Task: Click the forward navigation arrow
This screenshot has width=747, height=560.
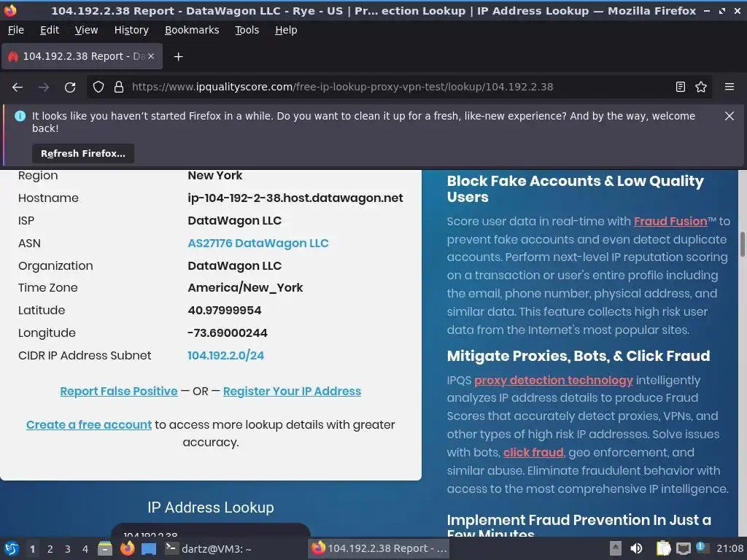Action: (x=44, y=87)
